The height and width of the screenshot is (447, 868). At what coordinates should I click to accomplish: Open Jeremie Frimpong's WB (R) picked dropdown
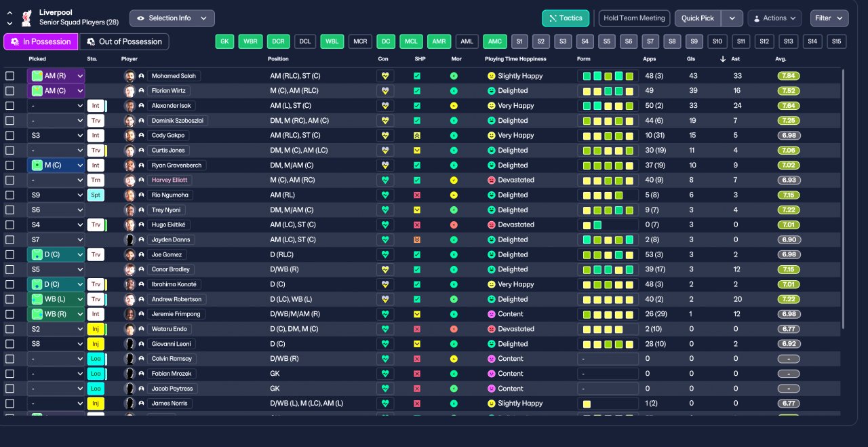56,314
